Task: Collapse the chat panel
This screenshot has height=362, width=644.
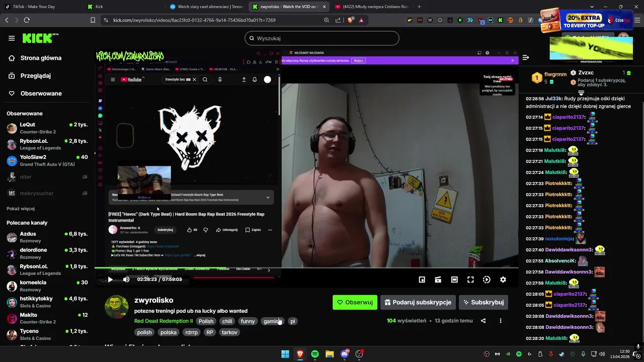Action: 526,57
